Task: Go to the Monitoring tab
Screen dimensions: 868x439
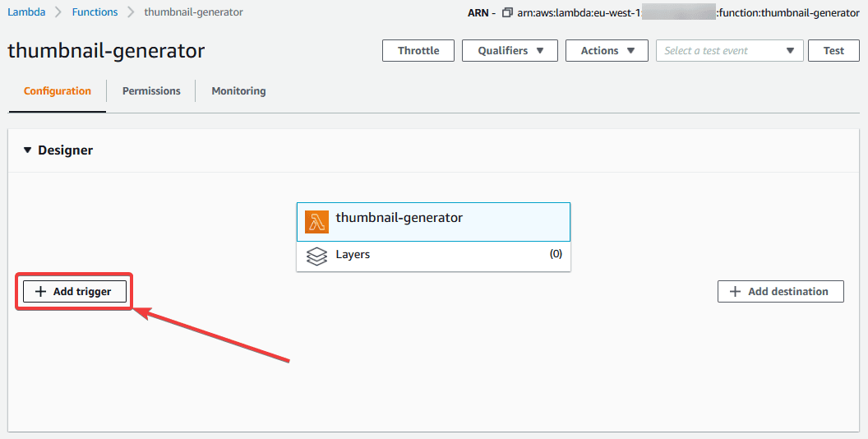Action: [238, 91]
